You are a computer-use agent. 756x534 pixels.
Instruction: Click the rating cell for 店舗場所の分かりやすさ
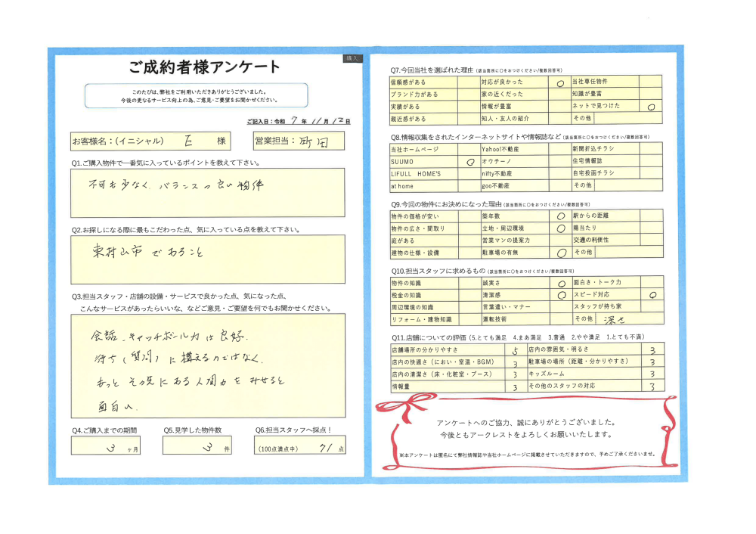click(x=515, y=350)
